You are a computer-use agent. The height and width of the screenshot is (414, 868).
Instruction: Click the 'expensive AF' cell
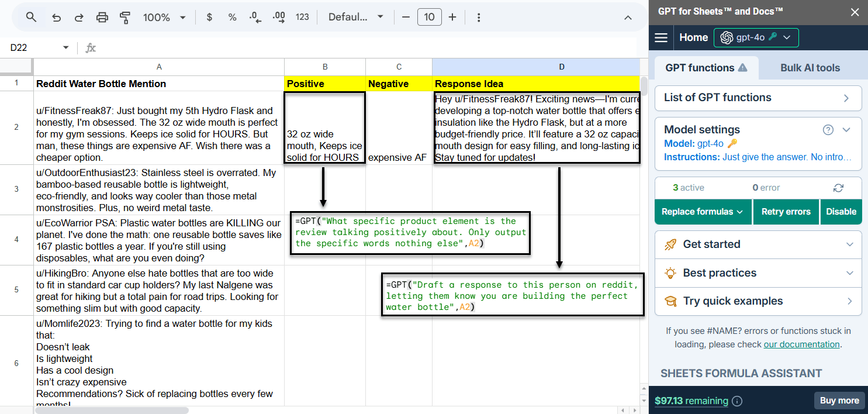pos(399,128)
